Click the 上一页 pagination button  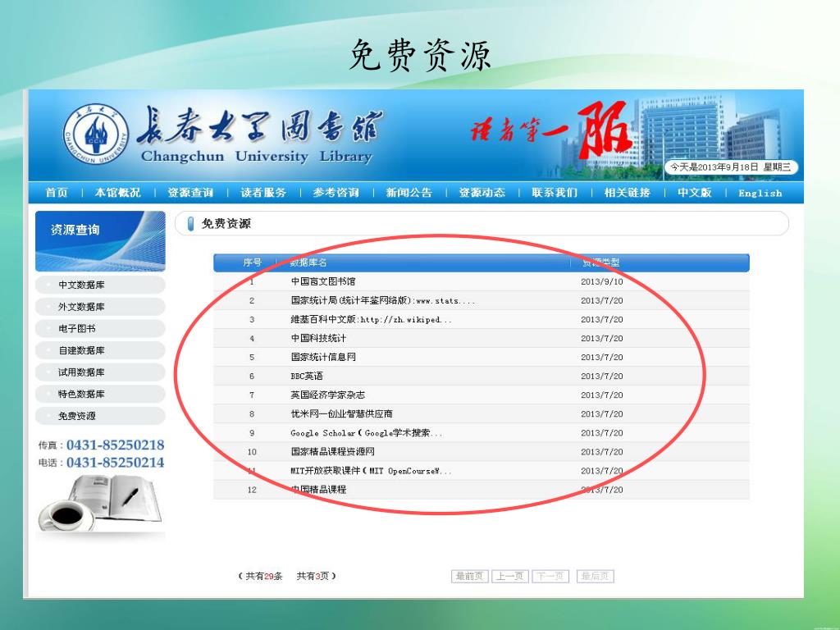click(510, 577)
